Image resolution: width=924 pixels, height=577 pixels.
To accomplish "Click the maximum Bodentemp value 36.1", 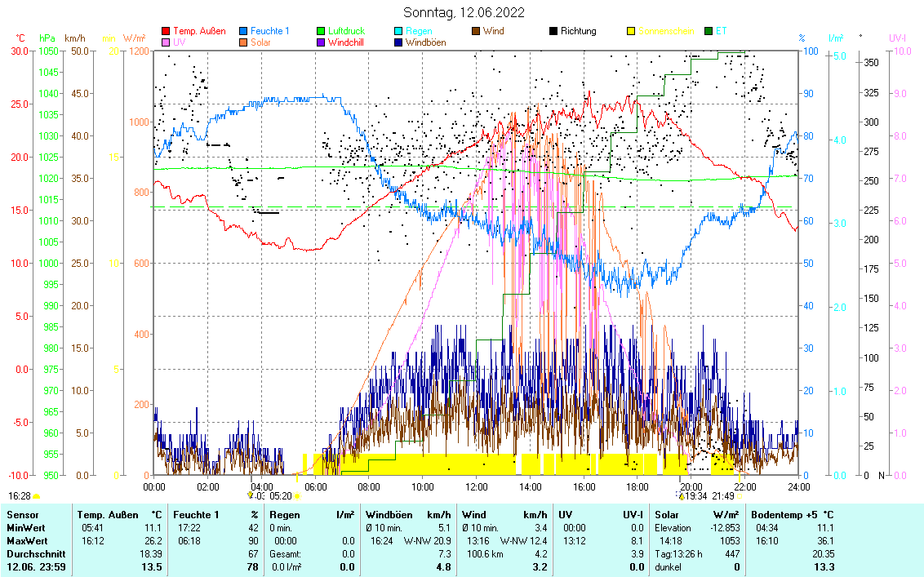I will point(825,541).
